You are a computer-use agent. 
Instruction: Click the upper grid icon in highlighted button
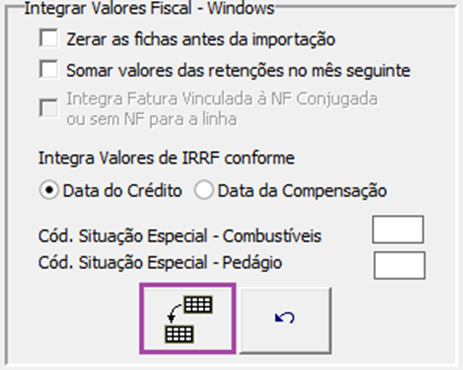(x=198, y=305)
